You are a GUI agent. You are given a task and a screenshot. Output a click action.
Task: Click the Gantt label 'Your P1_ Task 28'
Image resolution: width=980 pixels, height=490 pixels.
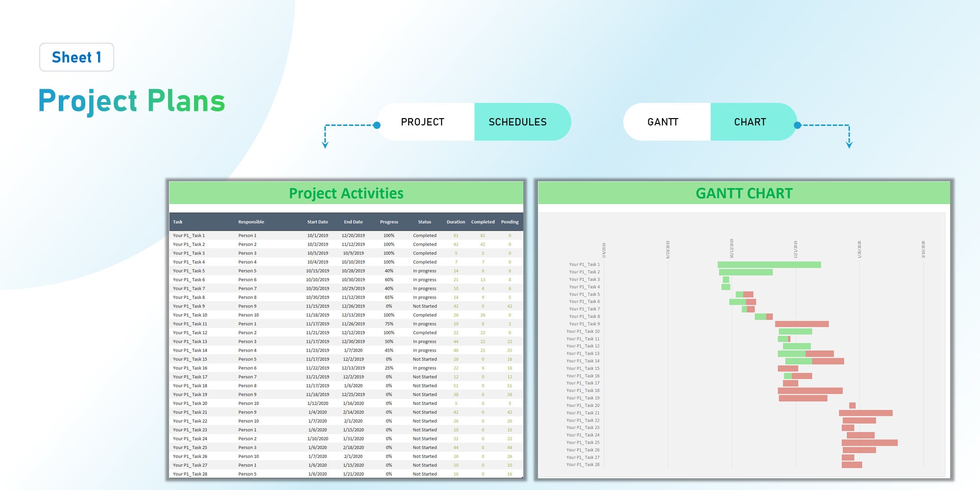tap(583, 465)
